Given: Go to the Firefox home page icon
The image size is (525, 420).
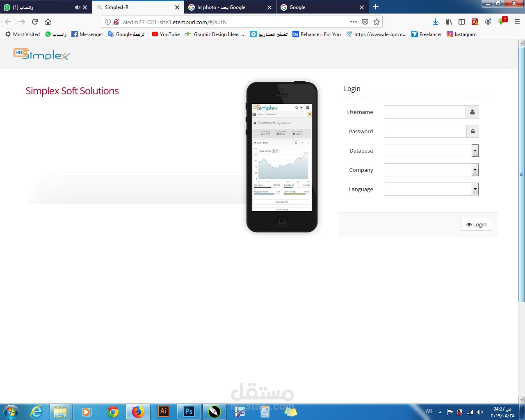Looking at the screenshot, I should 48,22.
